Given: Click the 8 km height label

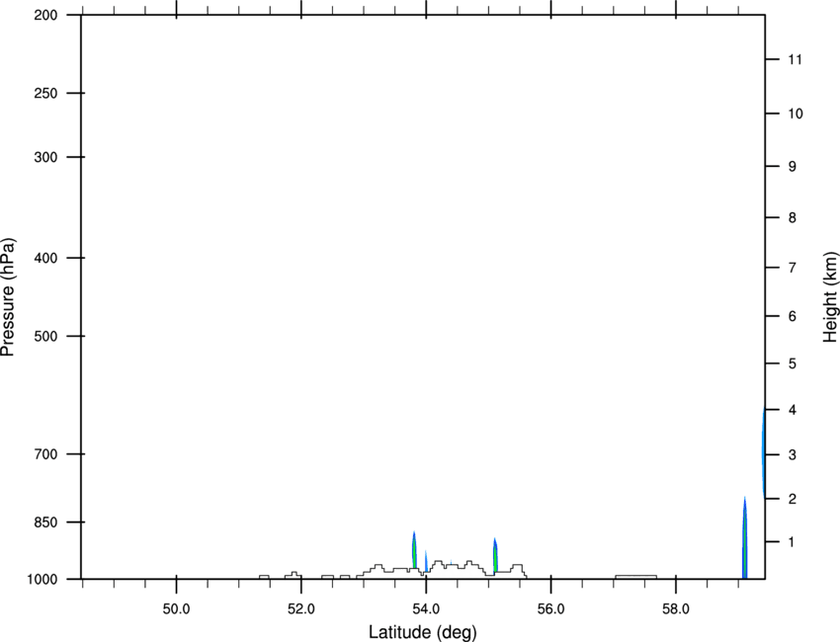Looking at the screenshot, I should pos(792,217).
